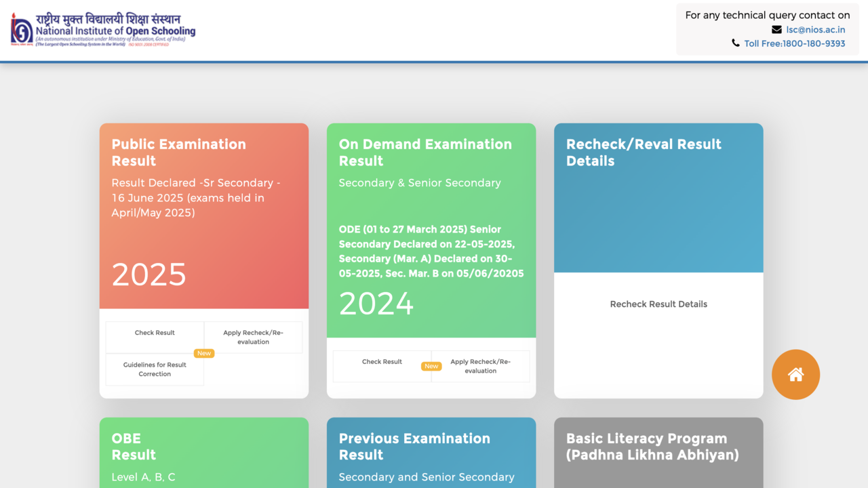The image size is (868, 488).
Task: Click the NIOS logo in header
Action: coord(103,30)
